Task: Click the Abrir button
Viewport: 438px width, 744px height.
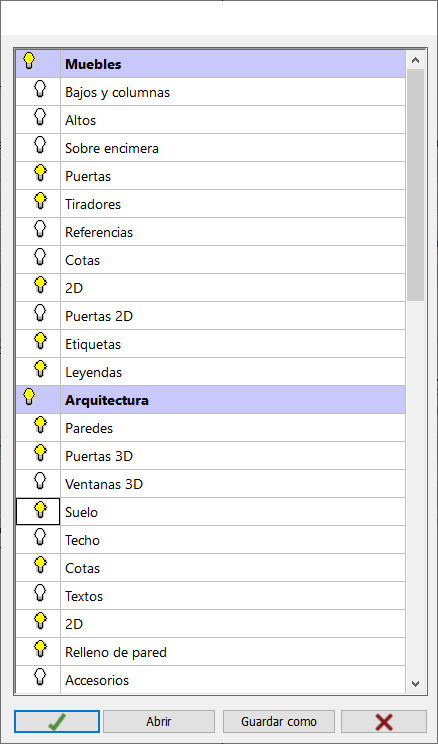Action: point(159,722)
